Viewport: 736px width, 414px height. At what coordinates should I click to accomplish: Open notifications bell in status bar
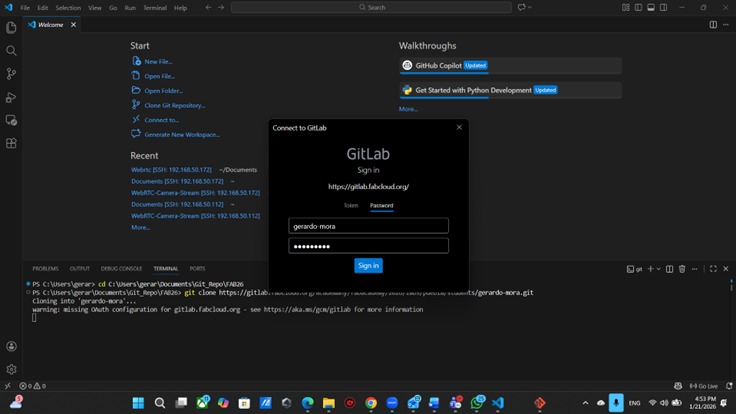729,386
